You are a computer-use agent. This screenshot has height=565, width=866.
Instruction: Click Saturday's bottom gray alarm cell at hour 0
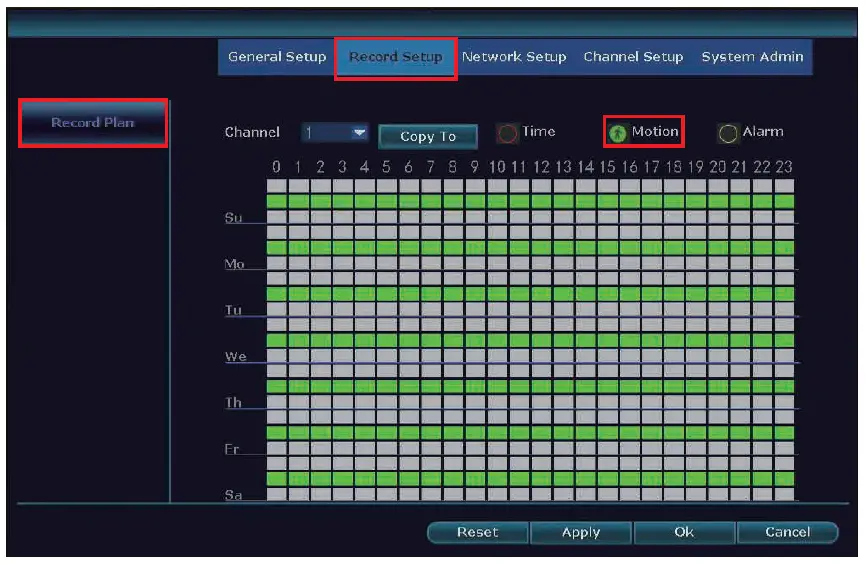coord(277,494)
